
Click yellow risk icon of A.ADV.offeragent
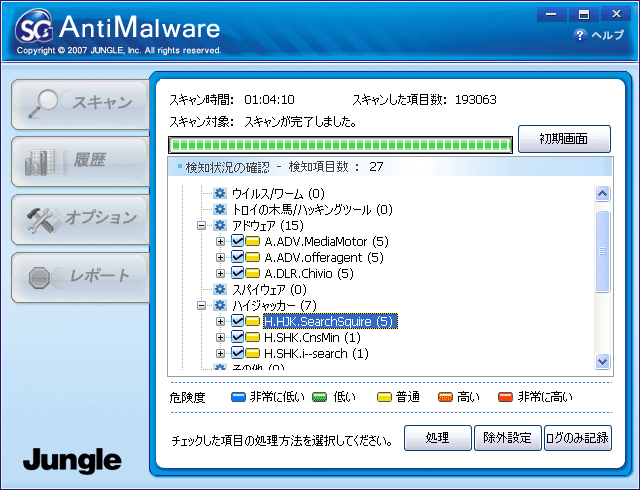coord(253,257)
